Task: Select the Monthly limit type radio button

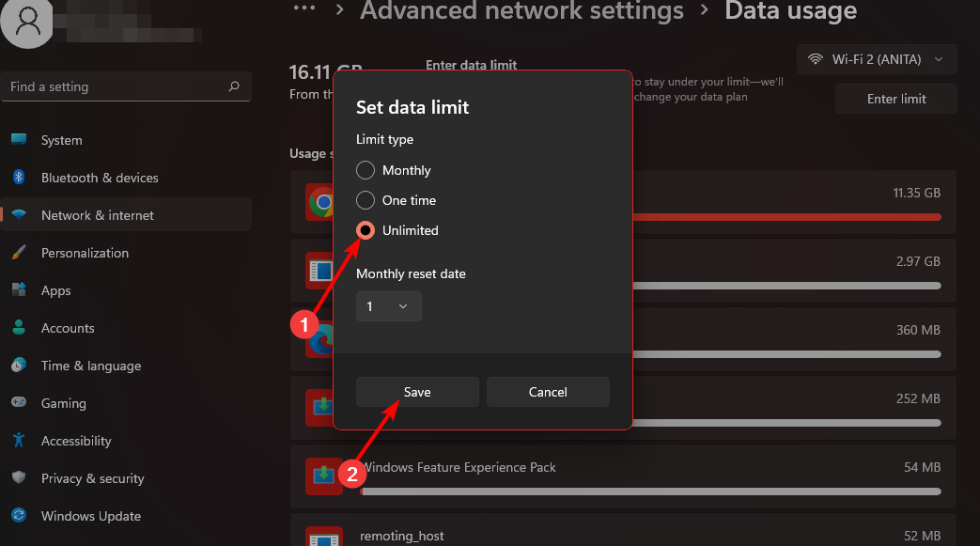Action: (366, 170)
